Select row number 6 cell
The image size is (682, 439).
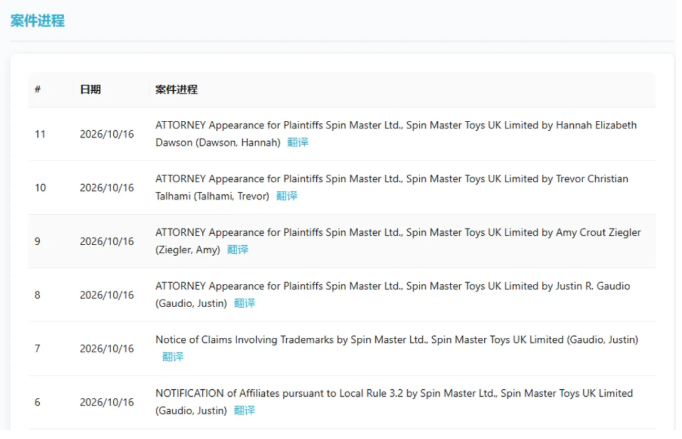tap(37, 402)
